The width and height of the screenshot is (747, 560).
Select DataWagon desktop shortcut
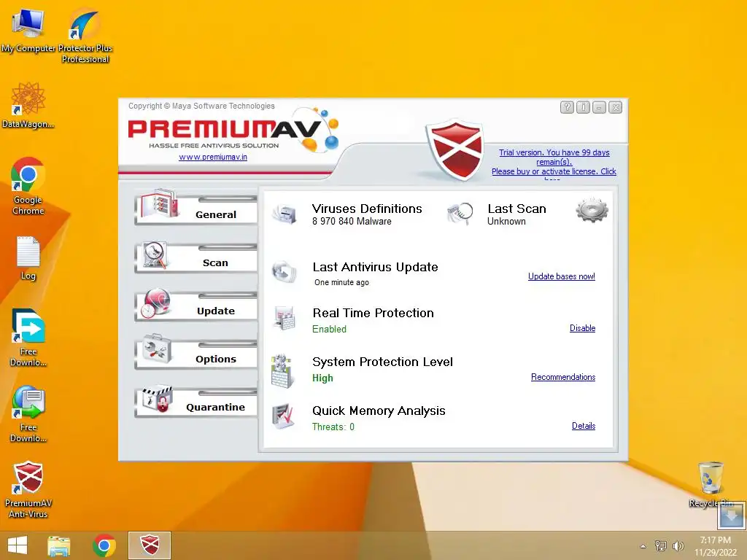pyautogui.click(x=28, y=106)
